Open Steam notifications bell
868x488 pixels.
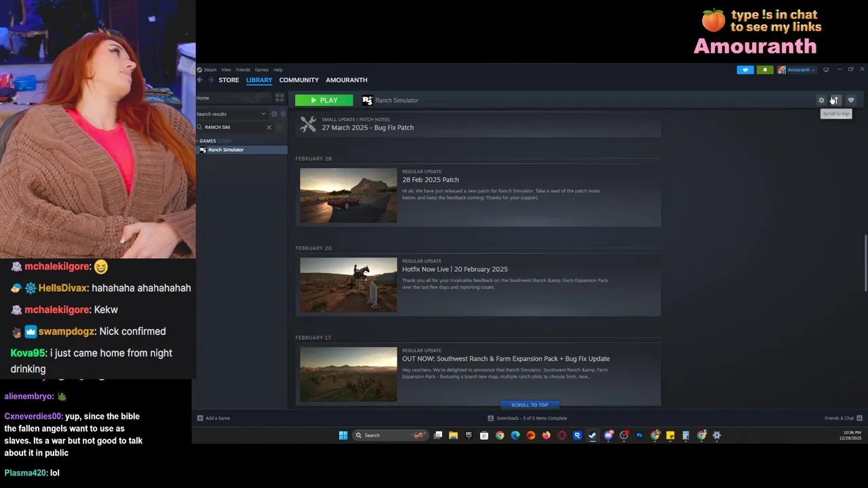(x=765, y=70)
